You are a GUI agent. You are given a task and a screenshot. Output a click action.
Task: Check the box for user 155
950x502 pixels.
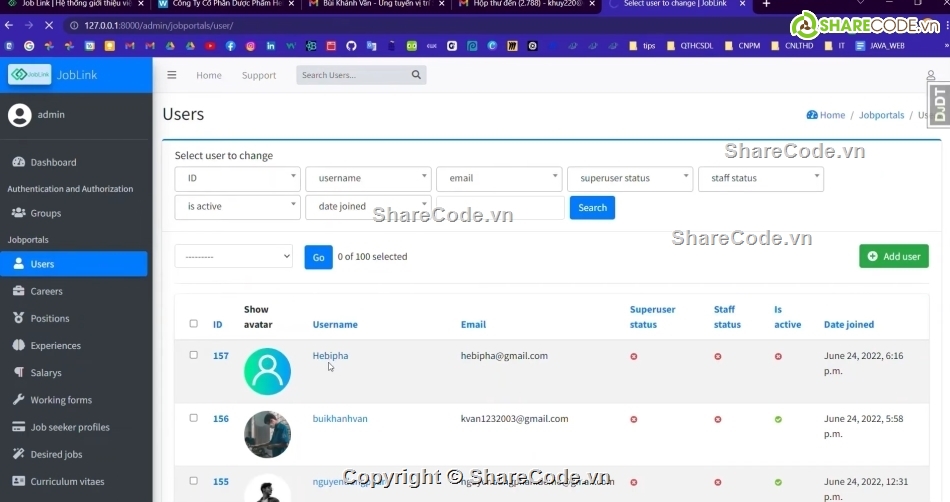coord(193,481)
